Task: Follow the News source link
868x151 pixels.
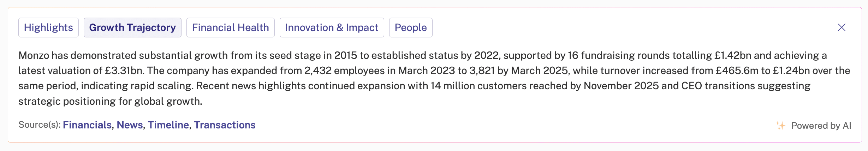Action: click(x=130, y=125)
